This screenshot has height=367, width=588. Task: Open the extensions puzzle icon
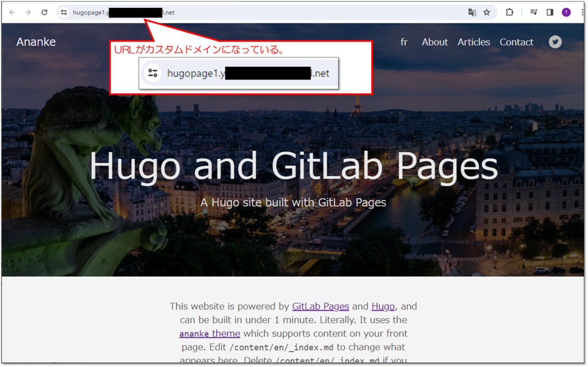[x=509, y=12]
